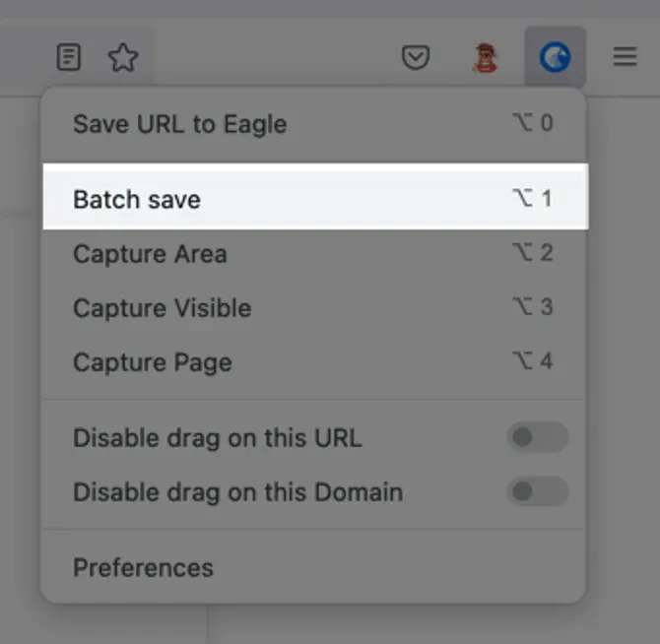Viewport: 660px width, 644px height.
Task: Click the Option 0 shortcut hint
Action: pos(533,123)
